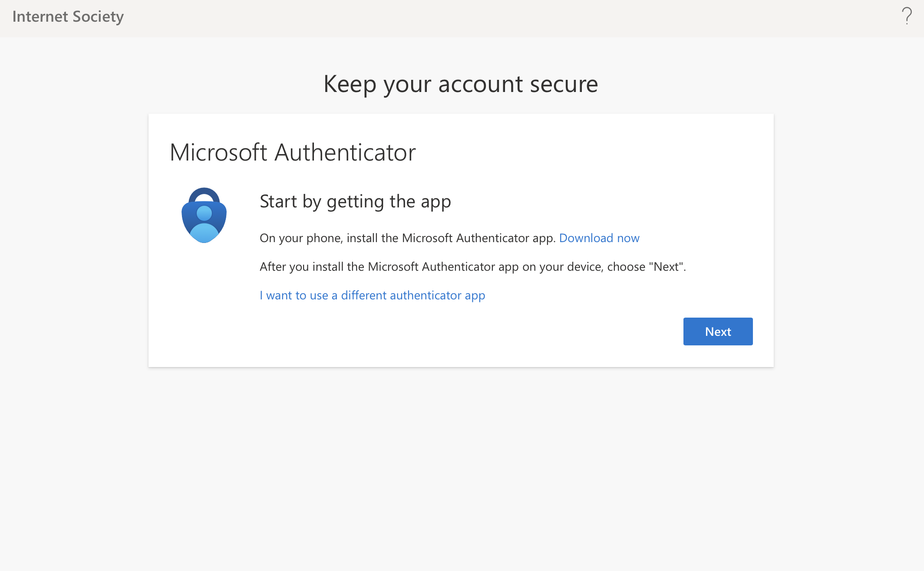924x571 pixels.
Task: Click the Microsoft Authenticator padlock logo
Action: [204, 216]
